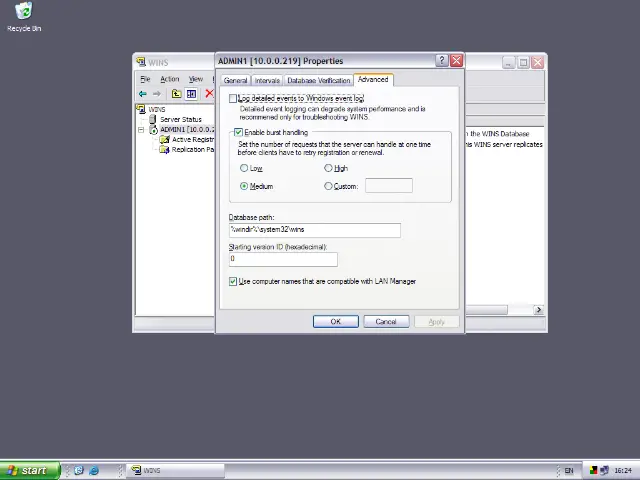Click the Database path field
640x480 pixels.
[315, 230]
